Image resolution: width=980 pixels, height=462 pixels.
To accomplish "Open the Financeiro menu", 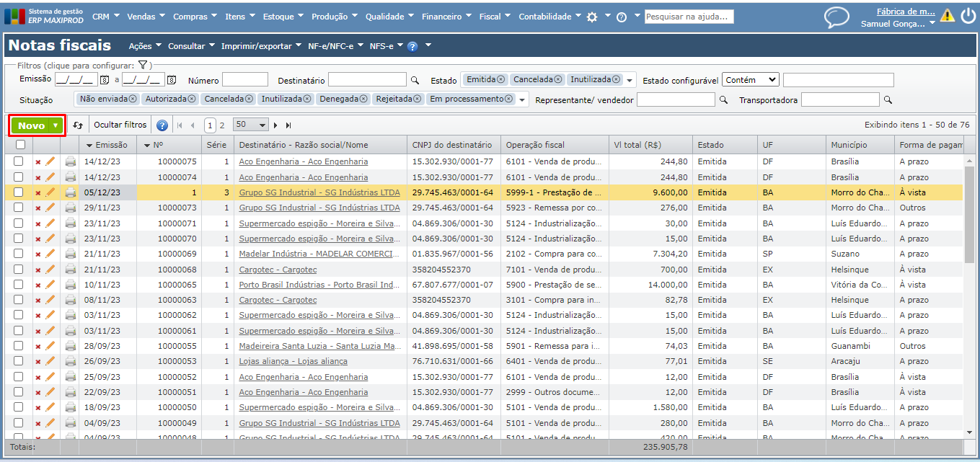I will point(446,17).
